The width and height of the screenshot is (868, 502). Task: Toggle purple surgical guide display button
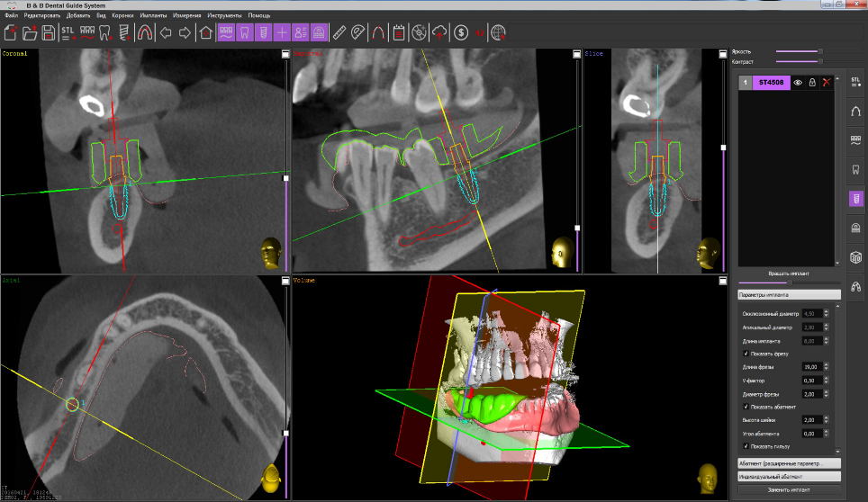319,32
